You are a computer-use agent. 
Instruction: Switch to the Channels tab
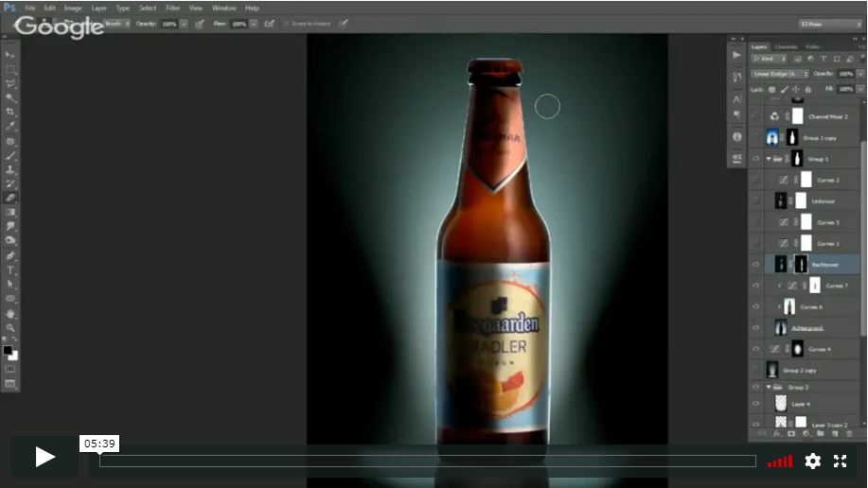click(x=786, y=47)
